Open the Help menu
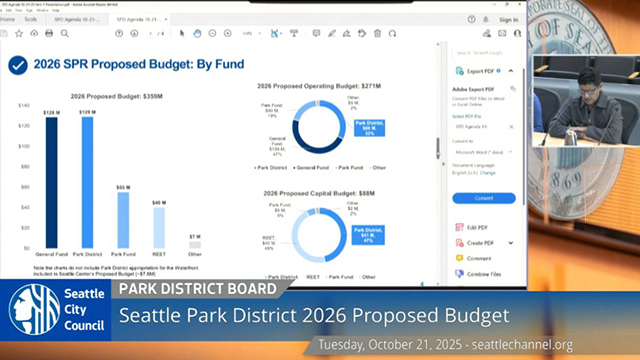Viewport: 640px width, 360px height. tap(56, 10)
